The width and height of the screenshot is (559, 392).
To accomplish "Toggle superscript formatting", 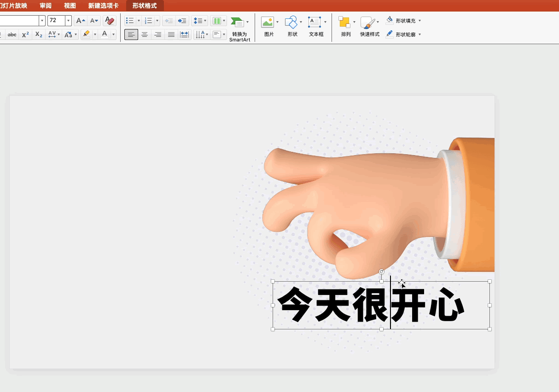I will 25,35.
